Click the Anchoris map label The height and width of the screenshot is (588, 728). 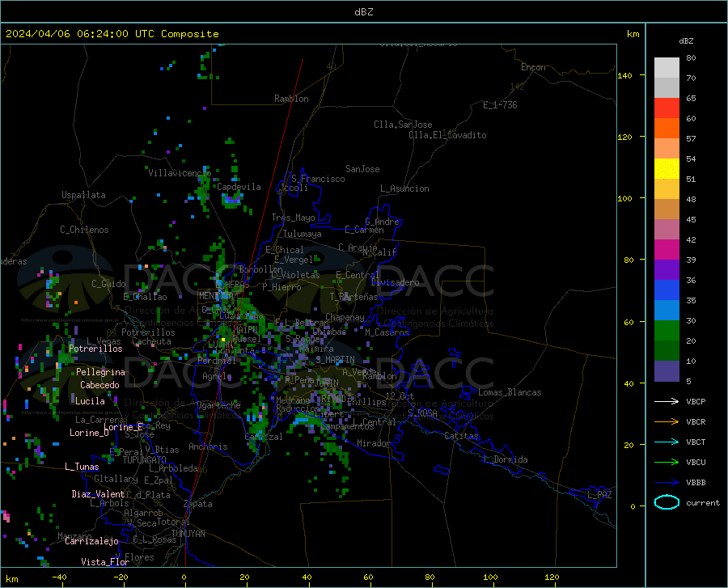208,446
